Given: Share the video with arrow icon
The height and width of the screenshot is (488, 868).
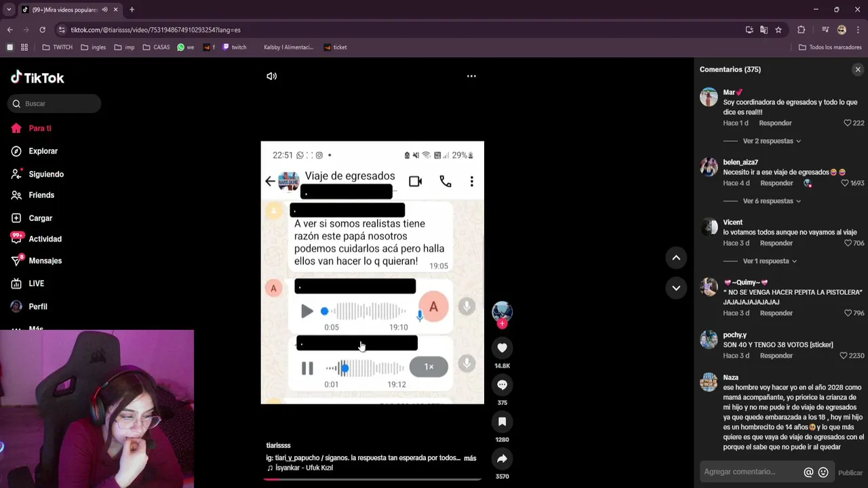Looking at the screenshot, I should point(502,459).
